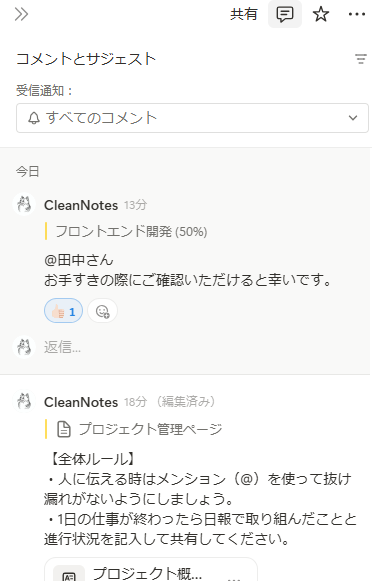This screenshot has width=372, height=581.
Task: Click the 共有 share button
Action: 243,14
